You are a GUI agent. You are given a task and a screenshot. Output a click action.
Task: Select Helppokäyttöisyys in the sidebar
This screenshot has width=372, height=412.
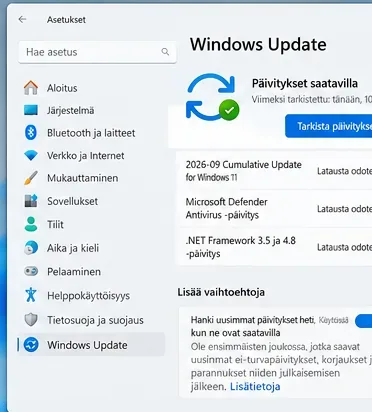click(89, 296)
